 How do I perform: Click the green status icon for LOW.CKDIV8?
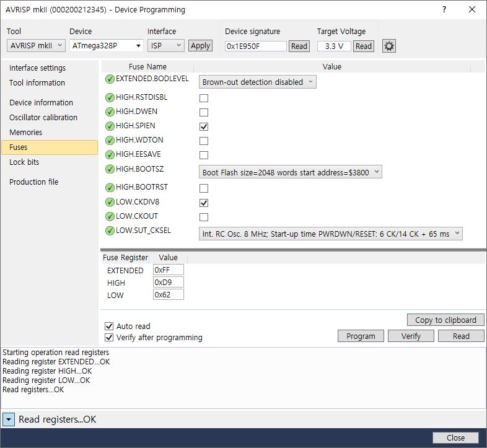110,202
